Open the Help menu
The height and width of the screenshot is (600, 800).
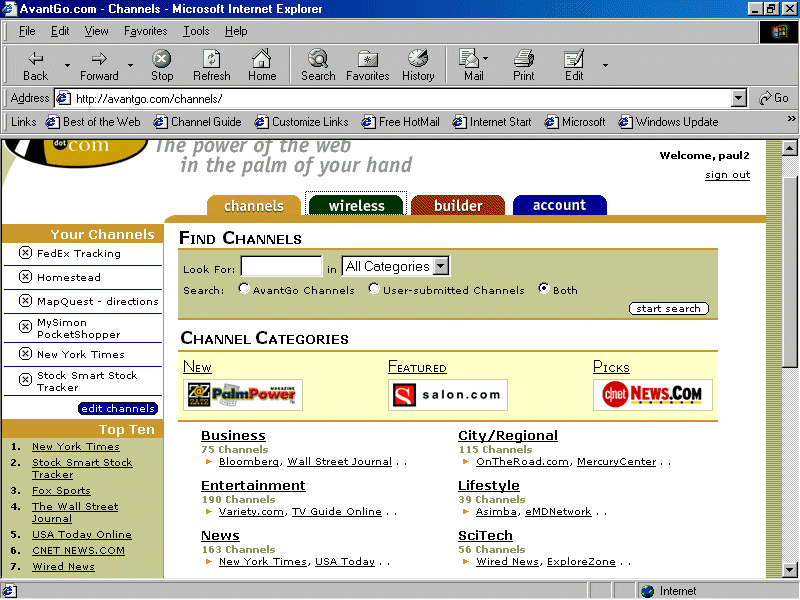pos(236,31)
